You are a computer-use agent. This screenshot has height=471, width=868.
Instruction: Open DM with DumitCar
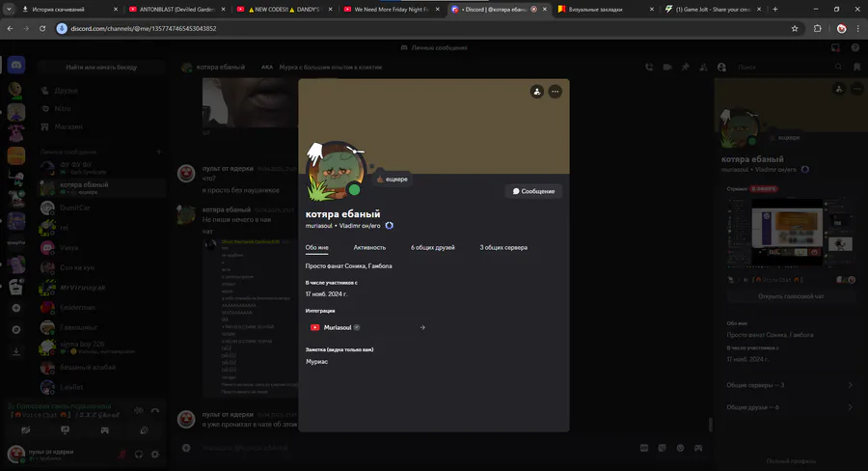click(101, 208)
